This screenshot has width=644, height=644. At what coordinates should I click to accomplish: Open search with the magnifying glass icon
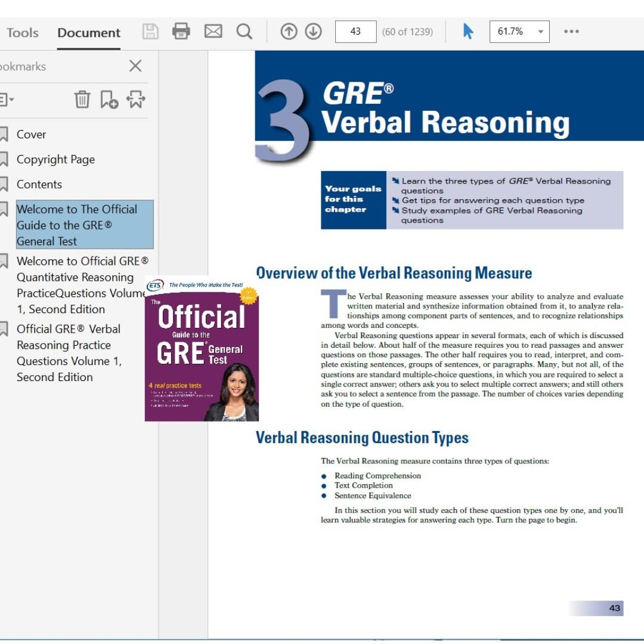[244, 32]
